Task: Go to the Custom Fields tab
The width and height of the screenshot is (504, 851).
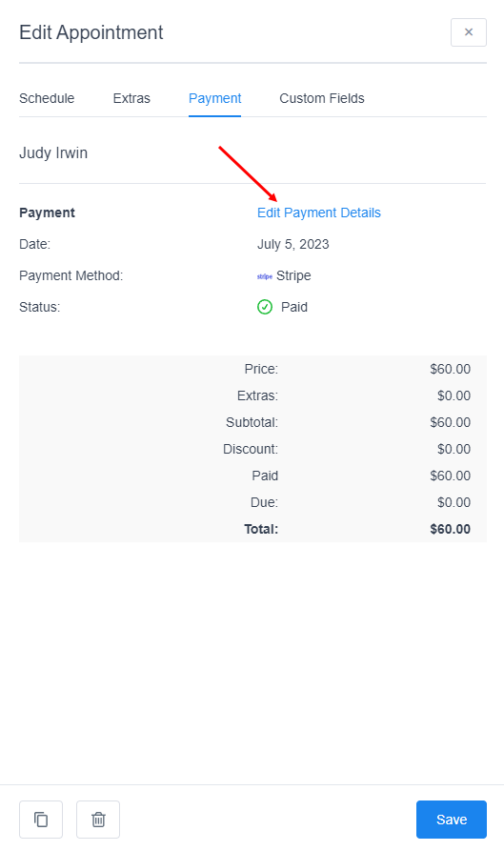Action: 322,98
